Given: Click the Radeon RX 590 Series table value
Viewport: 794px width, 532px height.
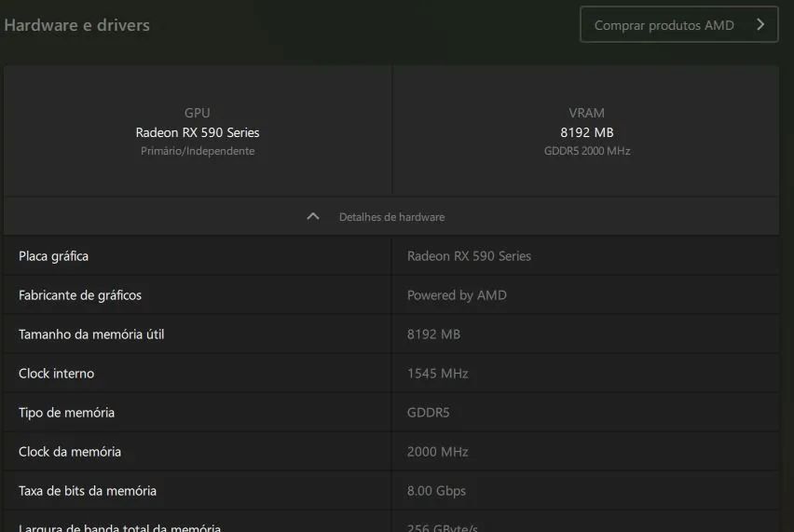Looking at the screenshot, I should click(x=469, y=256).
